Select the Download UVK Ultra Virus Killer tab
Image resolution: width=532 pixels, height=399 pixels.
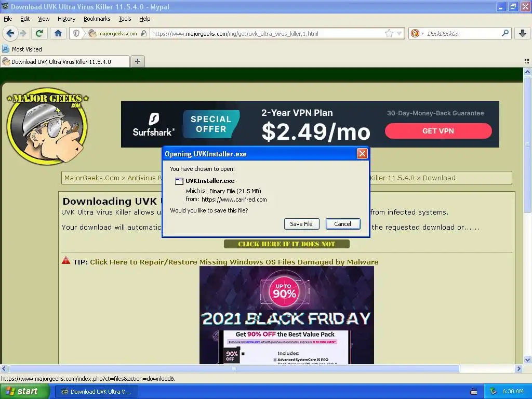click(65, 61)
